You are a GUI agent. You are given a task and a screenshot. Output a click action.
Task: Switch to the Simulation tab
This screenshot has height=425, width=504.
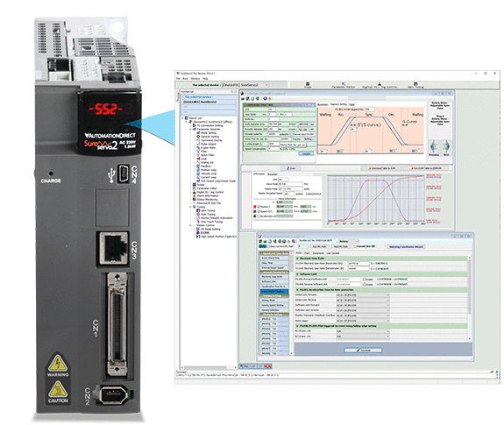coord(273,174)
